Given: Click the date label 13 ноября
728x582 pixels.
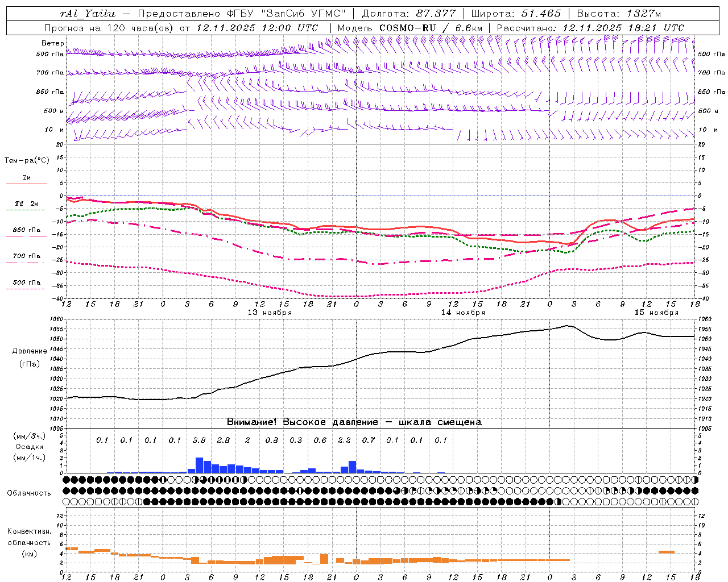Looking at the screenshot, I should click(270, 313).
